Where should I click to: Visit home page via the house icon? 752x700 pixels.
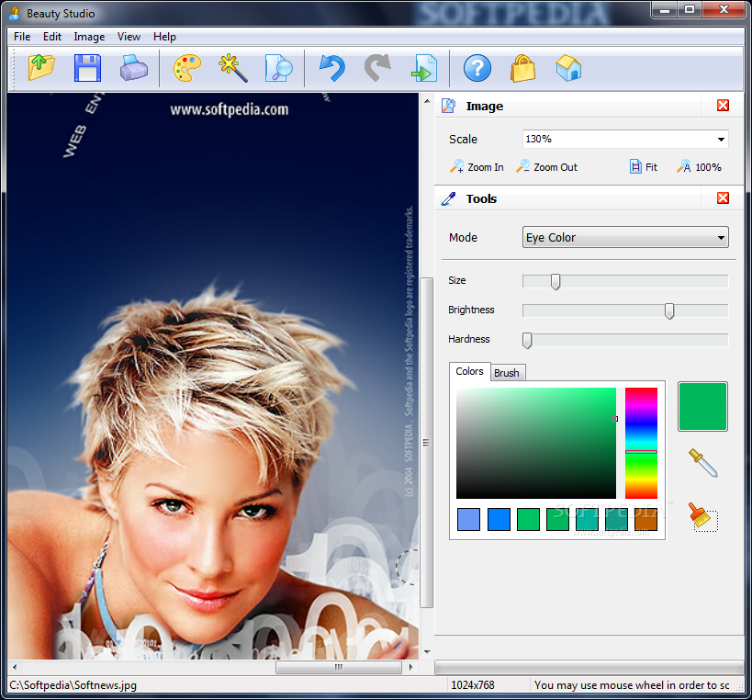click(568, 68)
